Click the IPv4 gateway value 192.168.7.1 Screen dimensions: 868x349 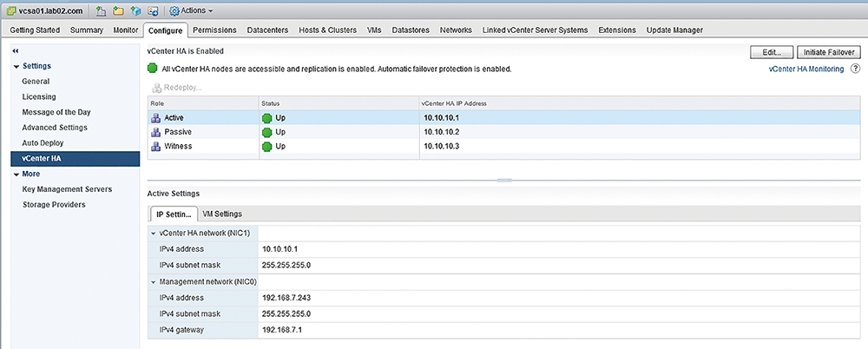pos(282,330)
